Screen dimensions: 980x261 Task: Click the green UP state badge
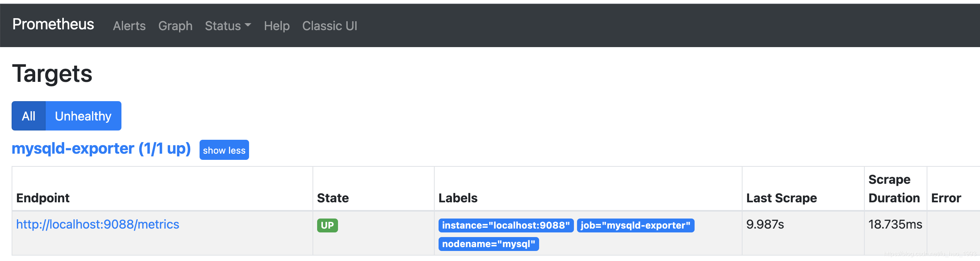pos(328,225)
